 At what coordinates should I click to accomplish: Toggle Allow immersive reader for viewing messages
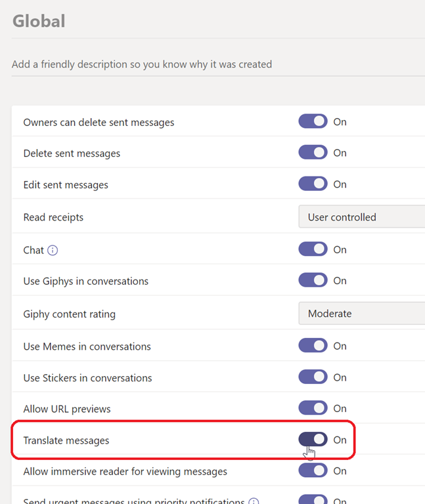313,471
